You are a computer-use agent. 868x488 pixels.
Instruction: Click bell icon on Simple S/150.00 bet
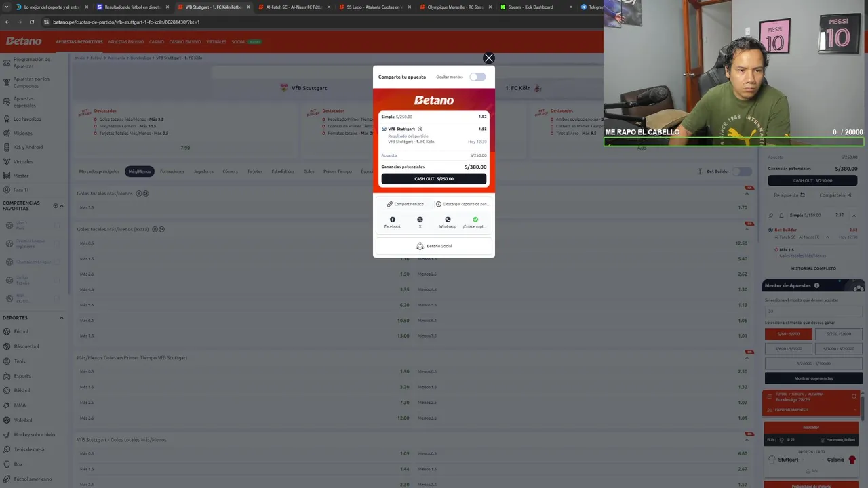point(781,216)
